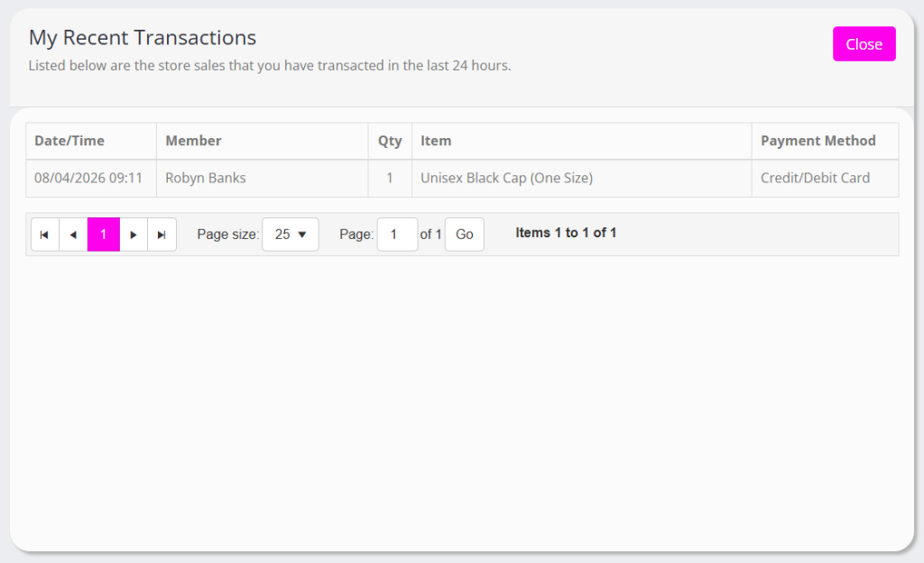Click the Page number input field
This screenshot has height=563, width=924.
[396, 235]
